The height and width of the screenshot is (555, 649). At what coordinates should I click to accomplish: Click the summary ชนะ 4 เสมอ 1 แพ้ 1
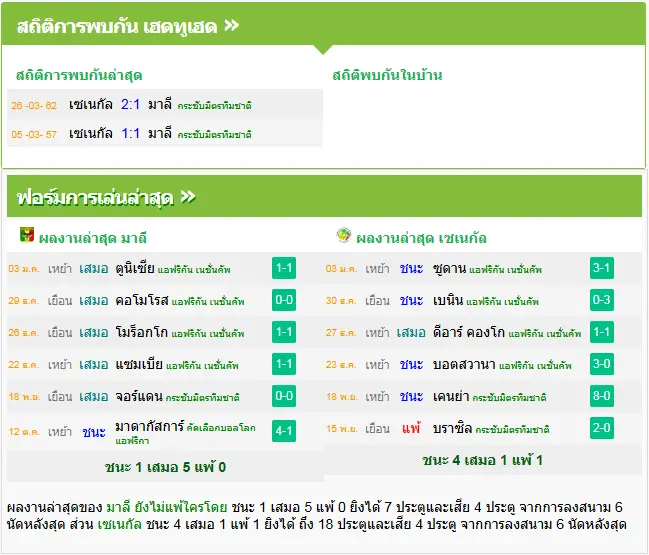482,460
